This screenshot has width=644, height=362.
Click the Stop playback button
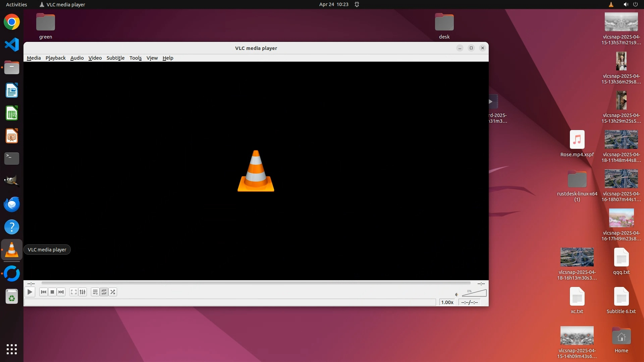pos(52,292)
